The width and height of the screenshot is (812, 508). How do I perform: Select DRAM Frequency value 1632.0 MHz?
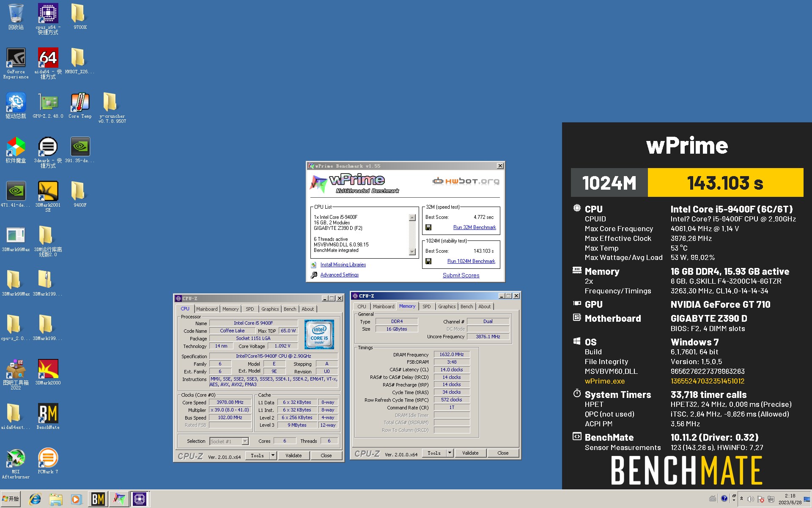coord(451,354)
